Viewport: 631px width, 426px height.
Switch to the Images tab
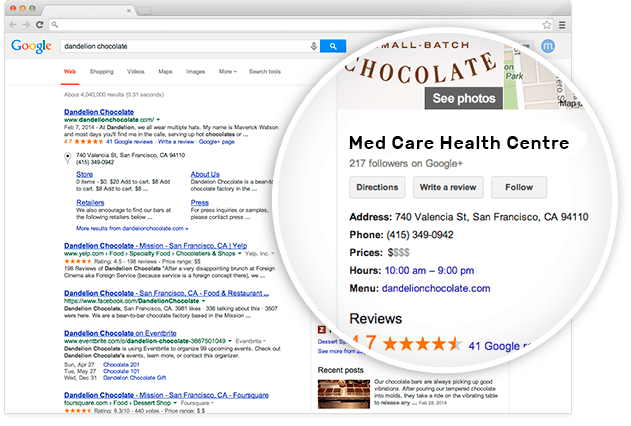(195, 72)
